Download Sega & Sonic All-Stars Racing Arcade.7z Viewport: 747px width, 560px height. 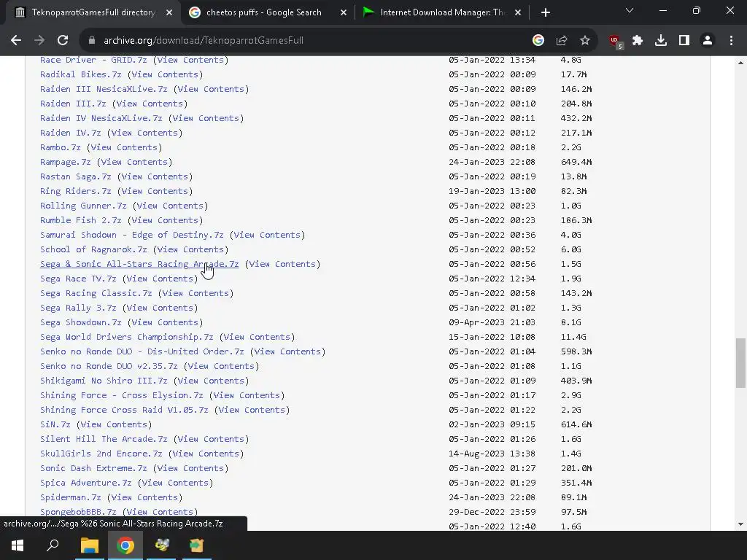coord(139,264)
